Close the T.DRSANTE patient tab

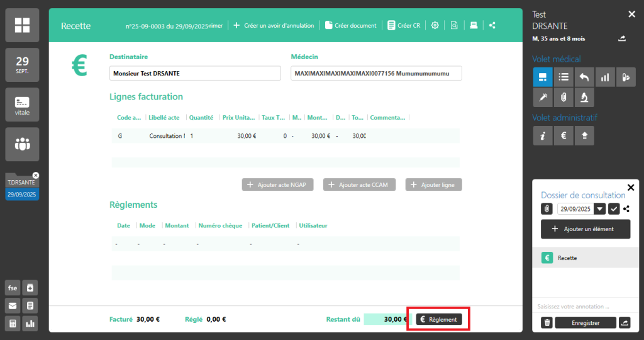click(x=36, y=175)
